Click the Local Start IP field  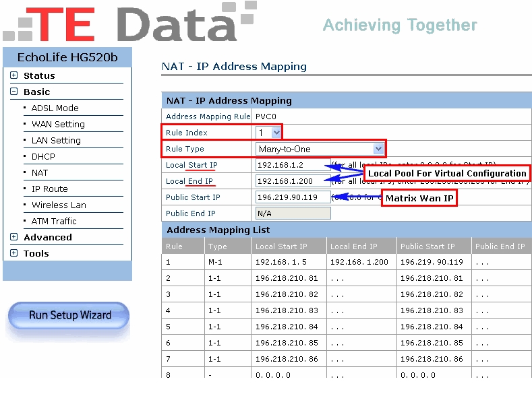tap(293, 165)
